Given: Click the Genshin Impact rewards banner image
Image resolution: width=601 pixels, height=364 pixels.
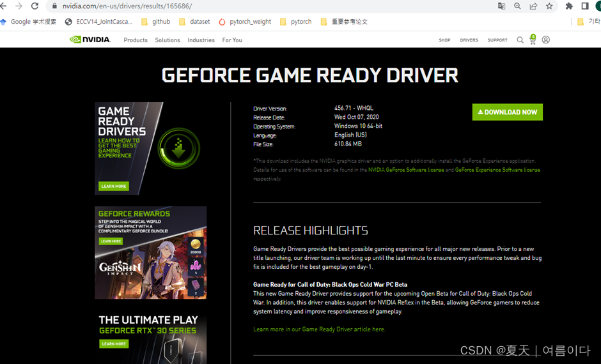Looking at the screenshot, I should pyautogui.click(x=151, y=253).
